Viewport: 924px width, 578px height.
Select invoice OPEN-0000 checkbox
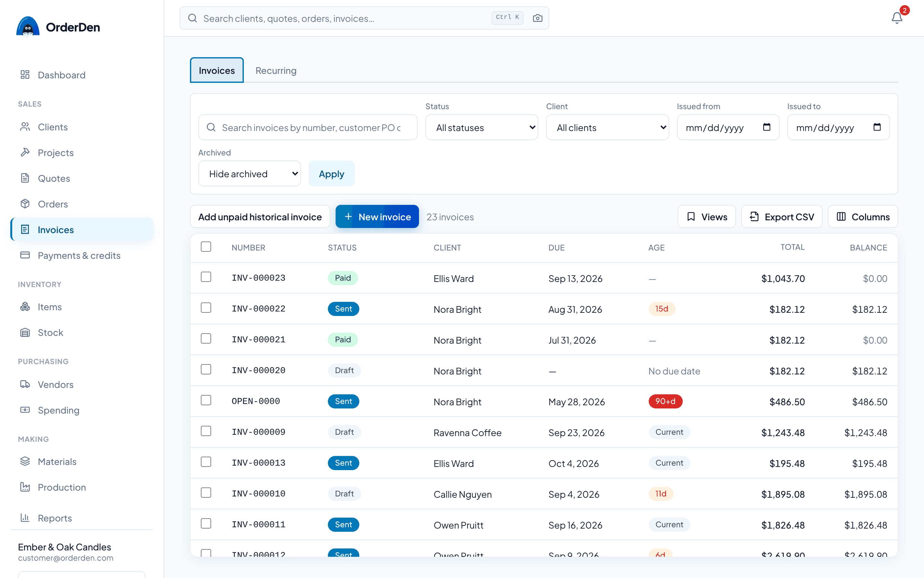[206, 400]
